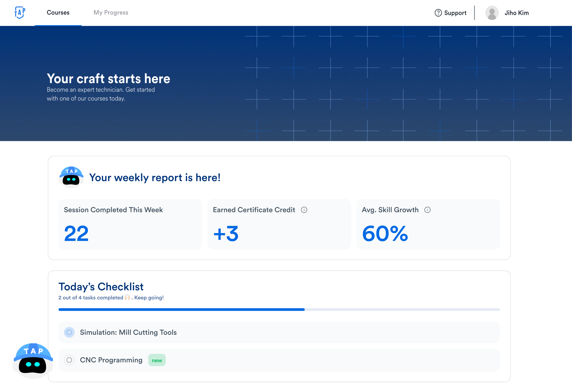Check off Simulation: Mill Cutting Tools task
The width and height of the screenshot is (572, 392).
pos(69,332)
